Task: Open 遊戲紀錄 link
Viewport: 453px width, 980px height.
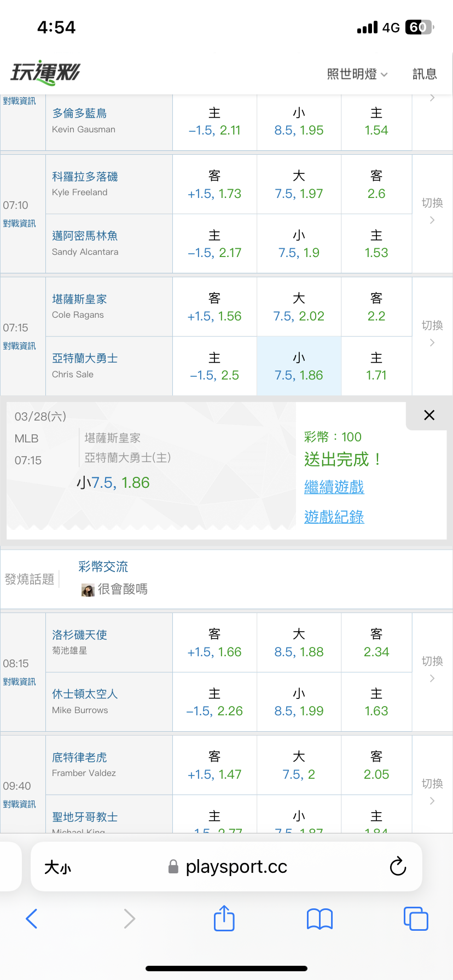Action: [x=334, y=516]
